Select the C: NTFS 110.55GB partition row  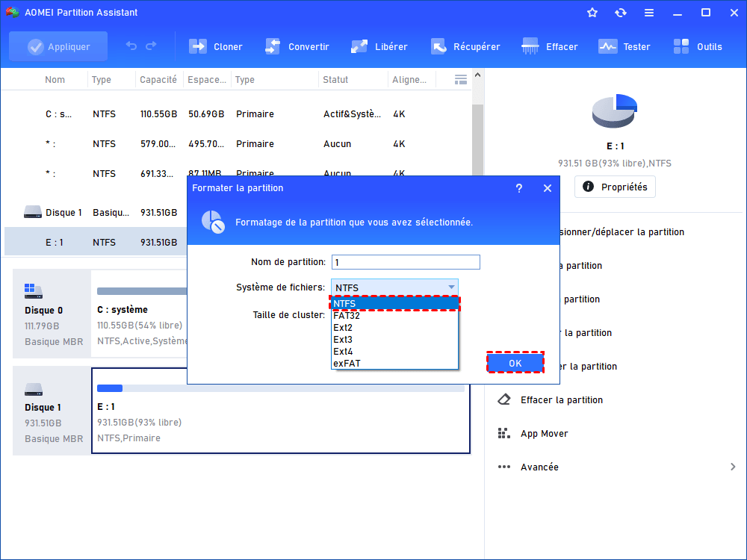(x=238, y=114)
